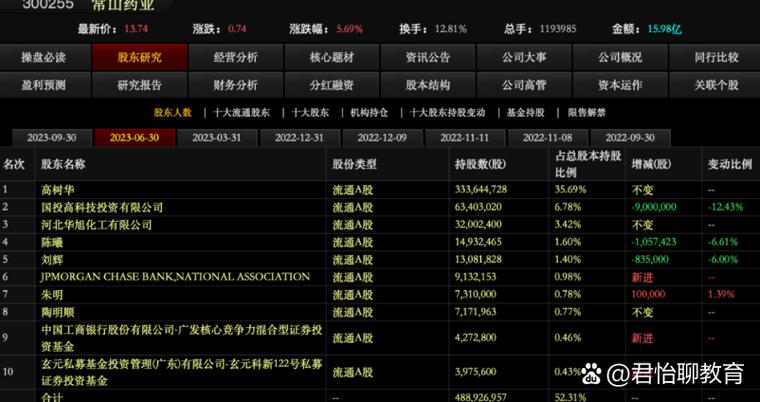Select 股本结构 tab
This screenshot has width=760, height=402.
(428, 85)
